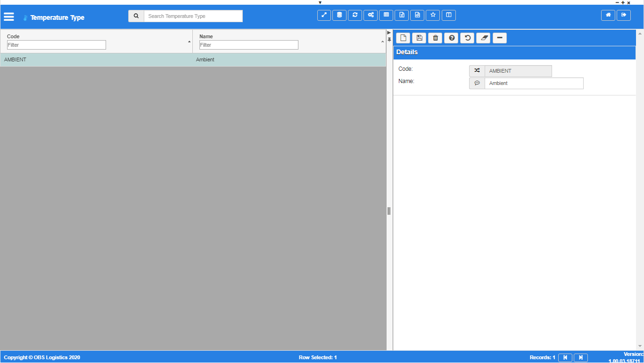
Task: Open the hamburger main menu
Action: point(9,17)
